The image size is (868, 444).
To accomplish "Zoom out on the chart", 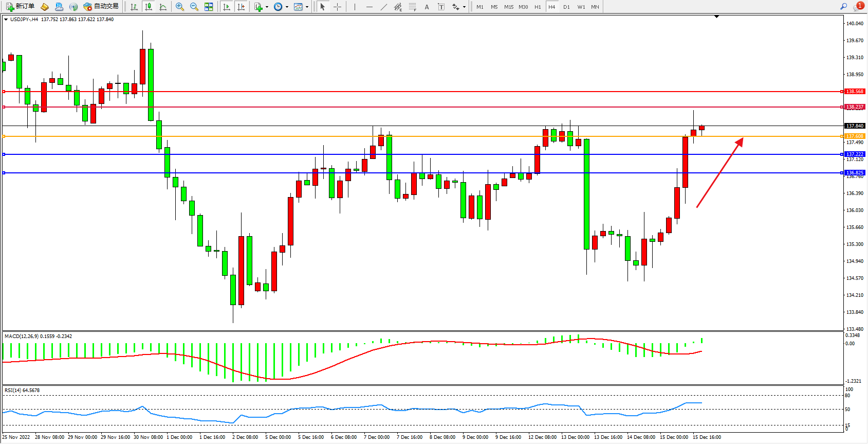I will coord(194,7).
